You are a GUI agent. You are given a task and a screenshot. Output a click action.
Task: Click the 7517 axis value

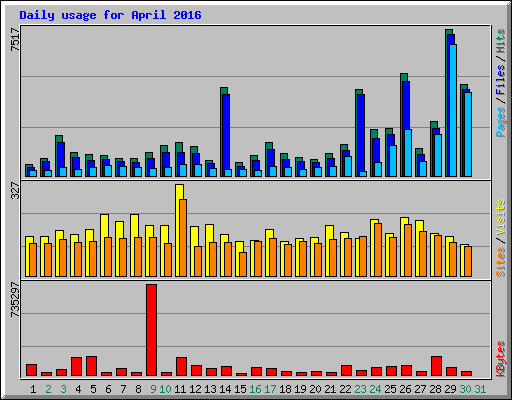pos(15,40)
